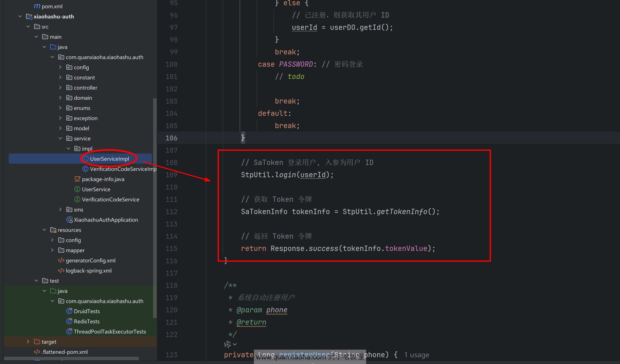The height and width of the screenshot is (364, 620).
Task: Select logback-spring.xml in project tree
Action: point(89,271)
